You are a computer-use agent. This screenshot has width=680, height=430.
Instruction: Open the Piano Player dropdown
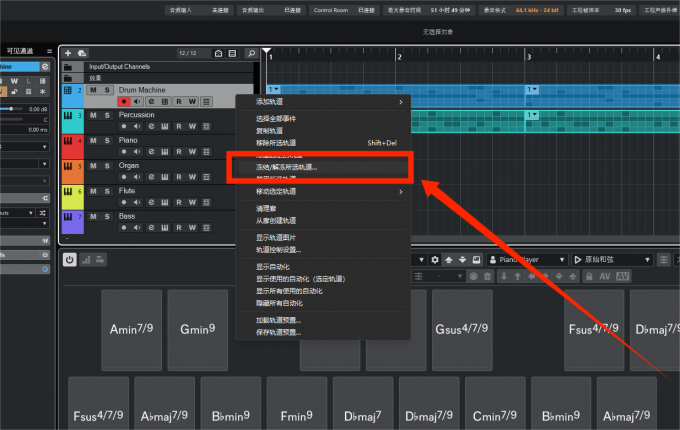coord(527,260)
